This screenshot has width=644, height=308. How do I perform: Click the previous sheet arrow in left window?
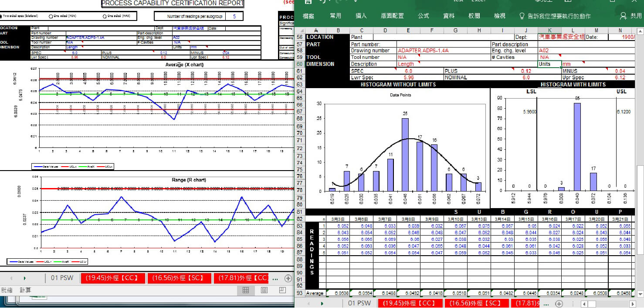[x=11, y=278]
